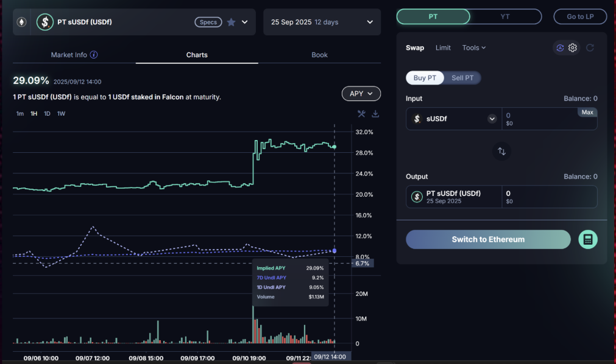Screen dimensions: 616x364
Task: Open the APY chart metric dropdown
Action: (361, 94)
